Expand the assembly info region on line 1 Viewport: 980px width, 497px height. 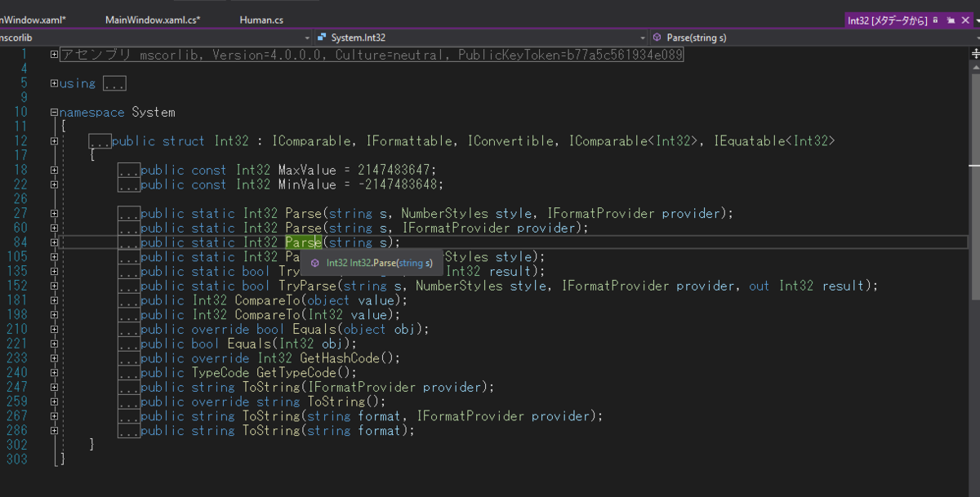(54, 55)
